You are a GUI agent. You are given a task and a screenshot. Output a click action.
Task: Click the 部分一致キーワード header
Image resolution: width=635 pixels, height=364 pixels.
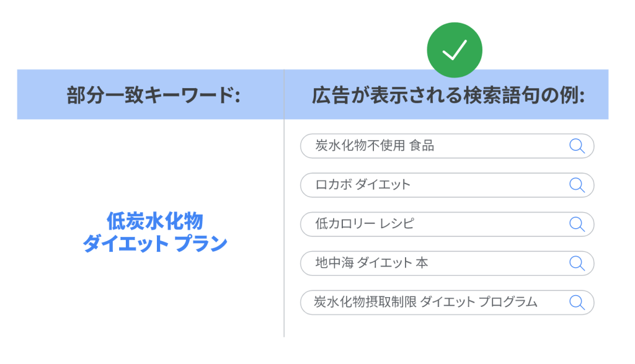point(154,95)
